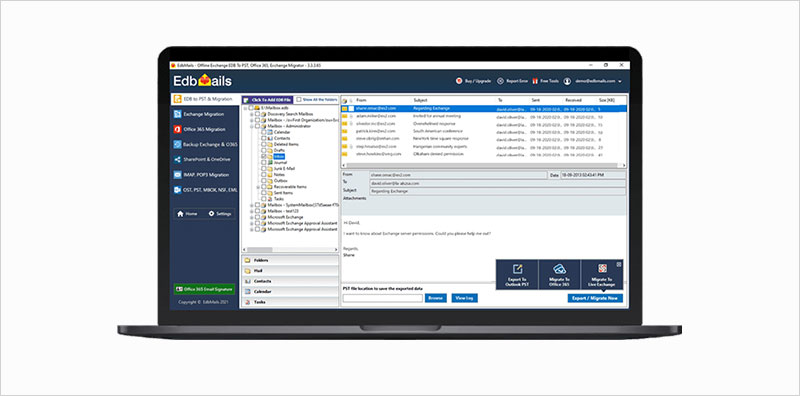Image resolution: width=800 pixels, height=396 pixels.
Task: Select the Migrate To Office 365 tile
Action: [559, 275]
